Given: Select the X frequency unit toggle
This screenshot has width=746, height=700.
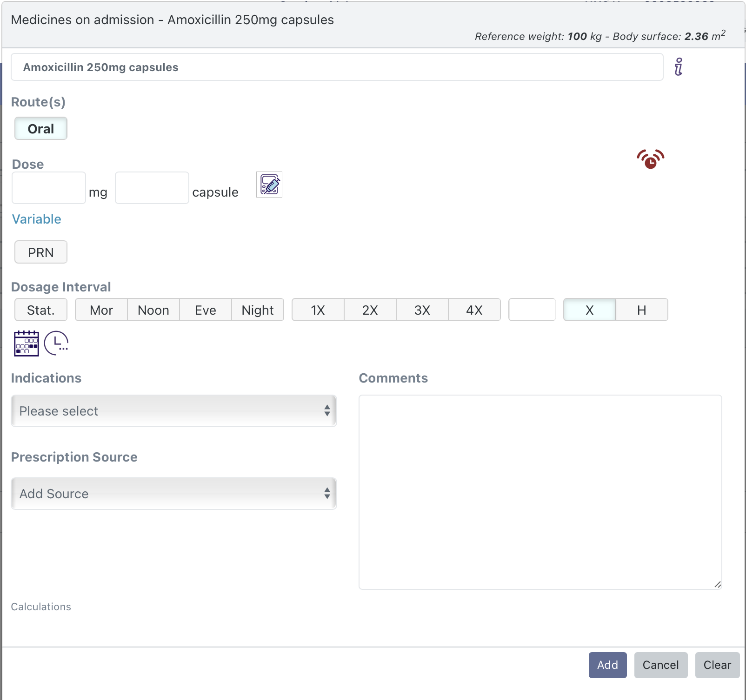Looking at the screenshot, I should pos(589,310).
